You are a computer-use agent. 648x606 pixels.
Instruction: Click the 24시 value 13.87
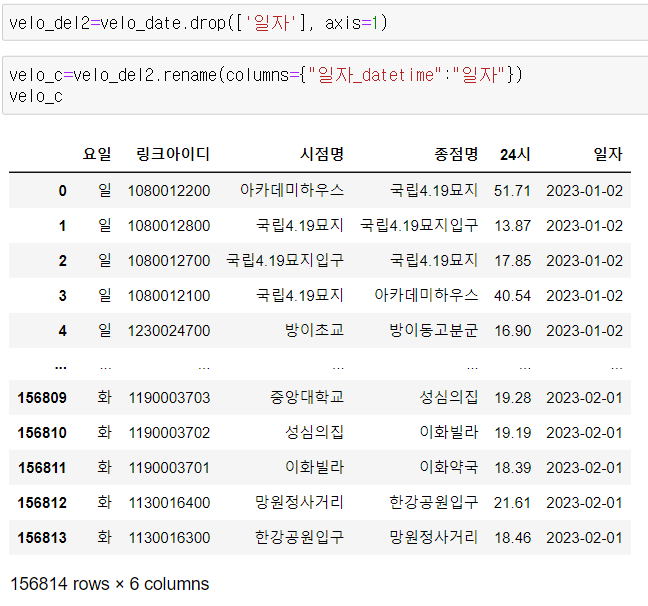[x=512, y=226]
